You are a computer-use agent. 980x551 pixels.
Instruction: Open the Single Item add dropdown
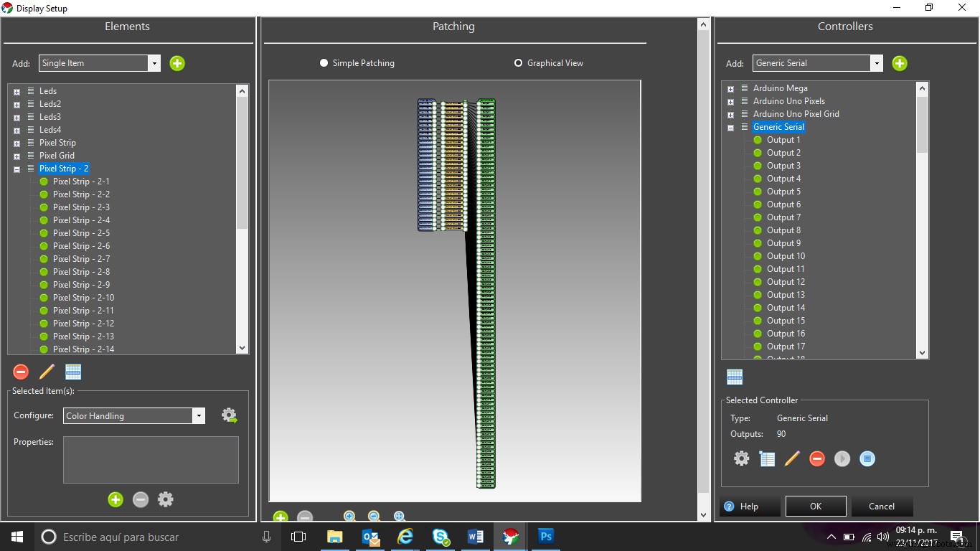pos(154,63)
